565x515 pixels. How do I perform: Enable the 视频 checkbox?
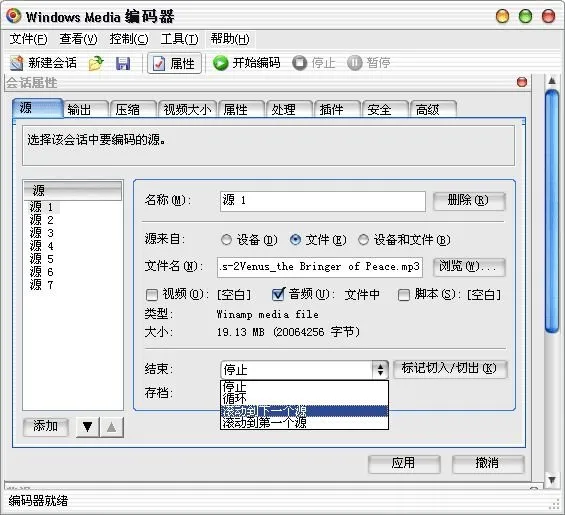pos(152,295)
